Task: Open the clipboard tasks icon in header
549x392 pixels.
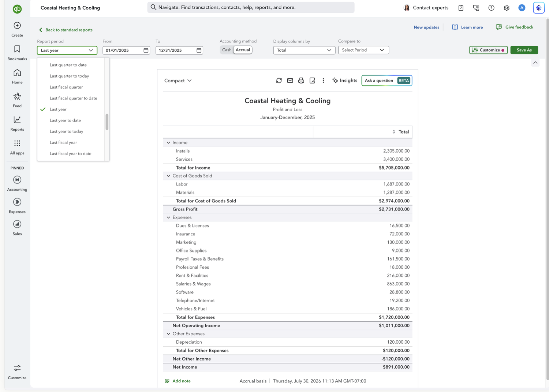Action: (x=461, y=8)
